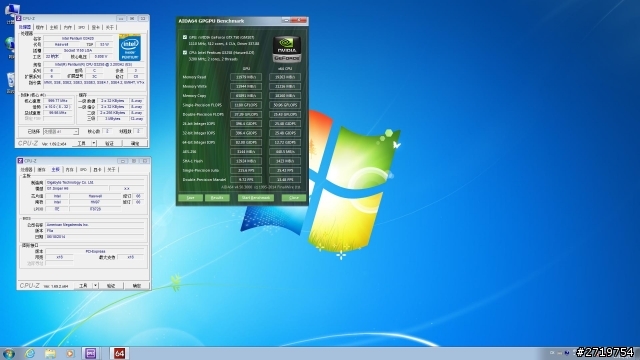Click the 24-bit Integer IOPS GPU result

click(246, 124)
